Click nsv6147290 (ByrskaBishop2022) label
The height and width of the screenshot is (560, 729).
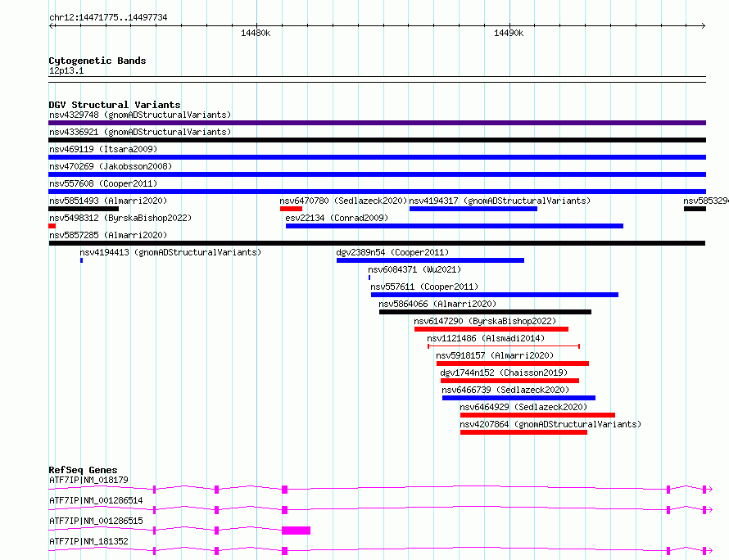click(x=485, y=321)
